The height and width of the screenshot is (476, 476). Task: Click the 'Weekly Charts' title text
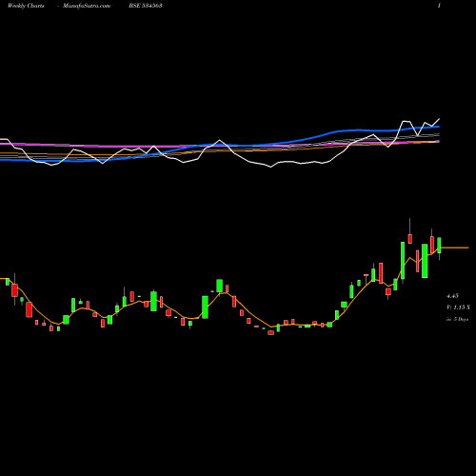26,6
